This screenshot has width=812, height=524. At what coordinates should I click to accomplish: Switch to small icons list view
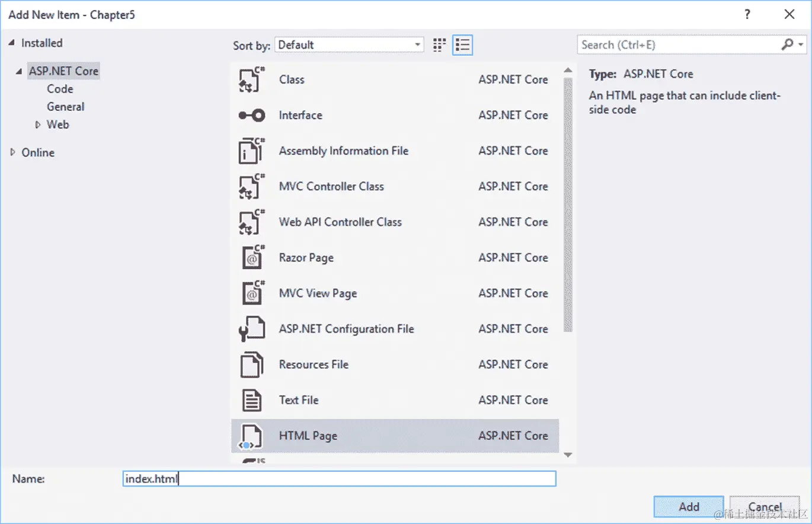tap(462, 45)
